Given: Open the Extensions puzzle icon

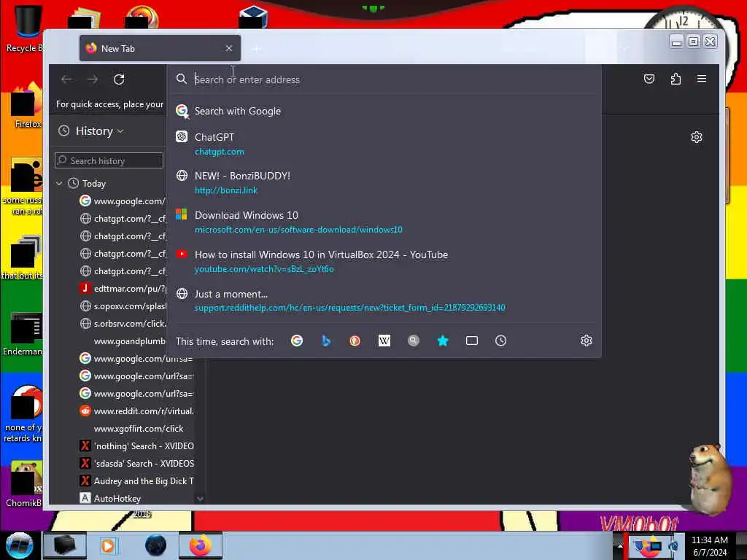Looking at the screenshot, I should pos(676,79).
